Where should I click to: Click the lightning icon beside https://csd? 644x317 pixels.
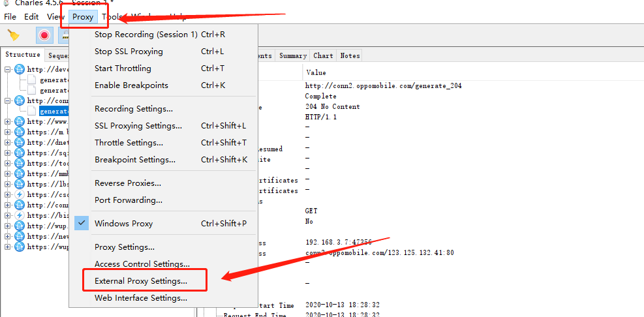pos(20,194)
